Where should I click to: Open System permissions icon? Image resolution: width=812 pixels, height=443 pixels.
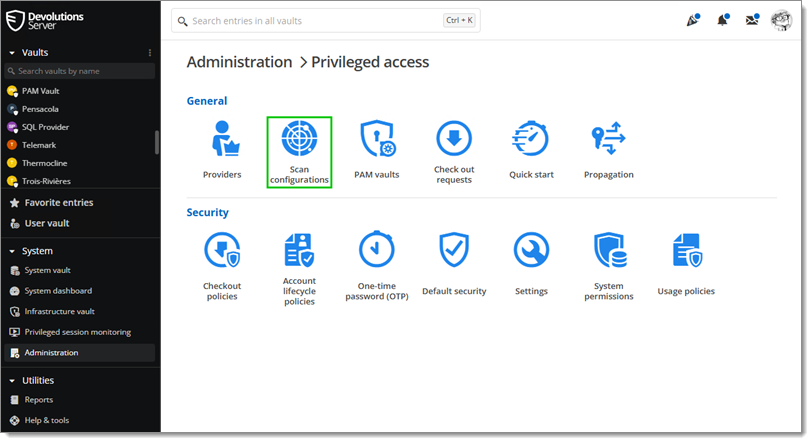(608, 252)
